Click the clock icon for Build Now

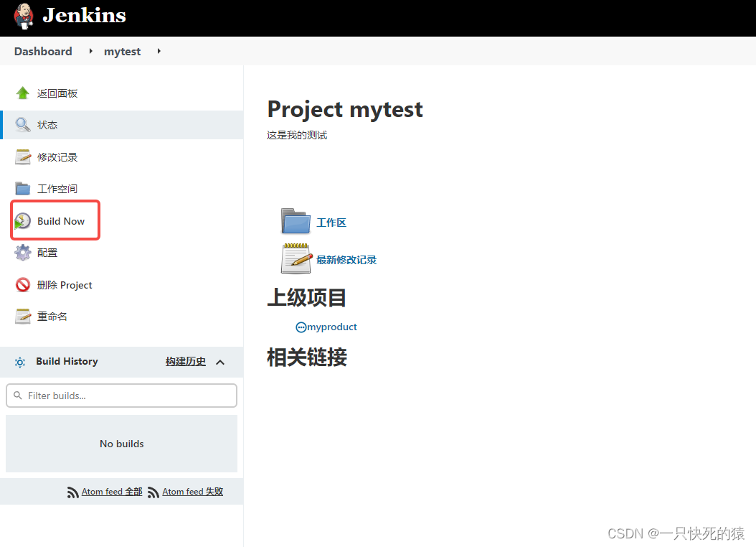click(22, 221)
